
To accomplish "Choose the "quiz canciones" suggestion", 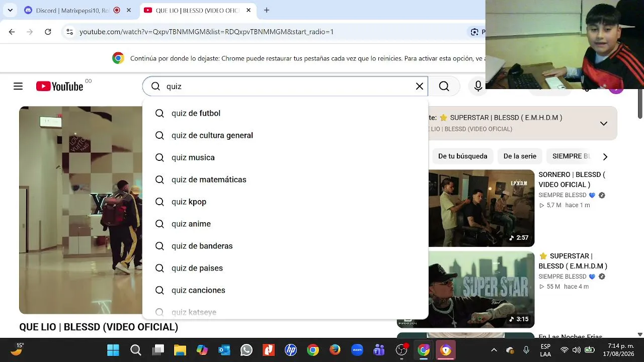I will pyautogui.click(x=285, y=290).
